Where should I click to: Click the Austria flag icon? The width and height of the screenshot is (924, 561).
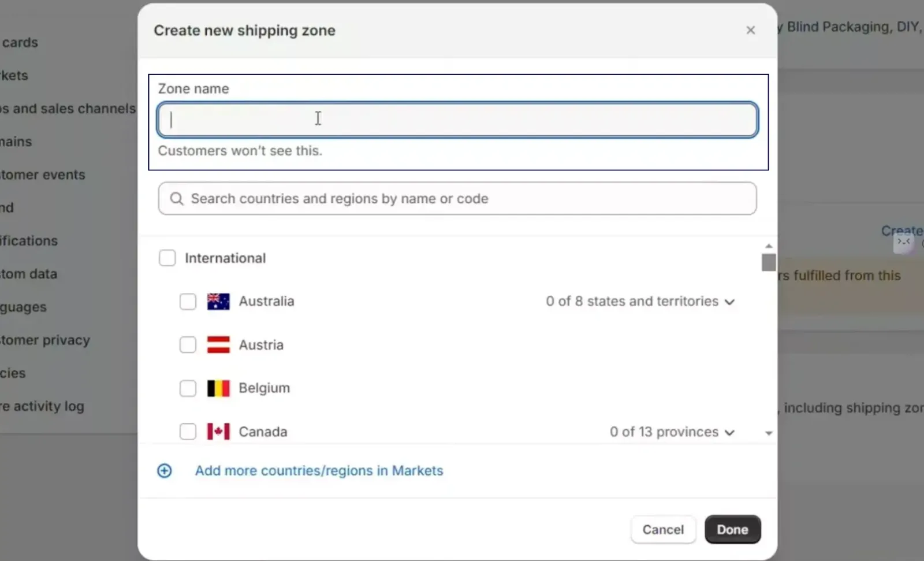point(218,345)
